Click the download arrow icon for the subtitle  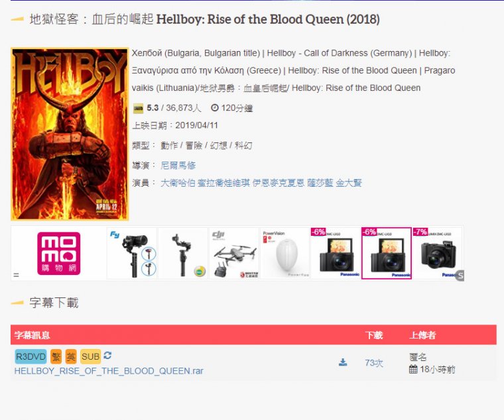pyautogui.click(x=343, y=362)
